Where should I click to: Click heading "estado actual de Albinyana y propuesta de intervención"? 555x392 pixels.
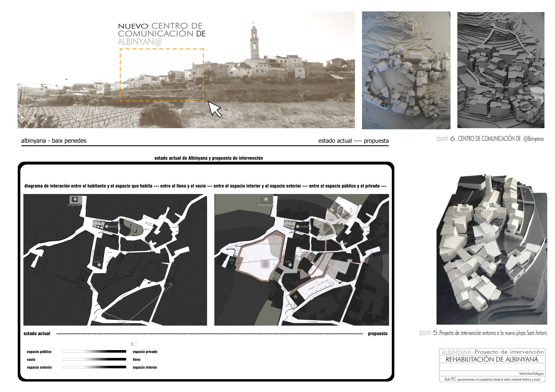(x=209, y=158)
